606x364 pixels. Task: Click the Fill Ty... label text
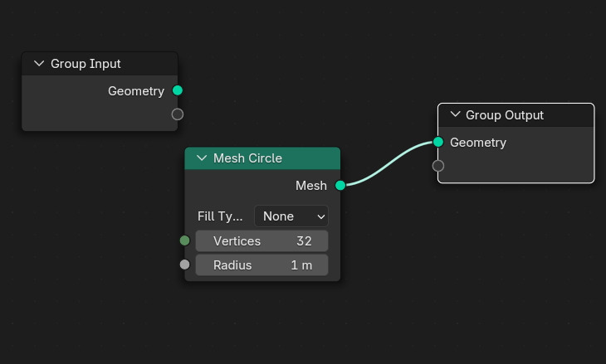click(220, 216)
